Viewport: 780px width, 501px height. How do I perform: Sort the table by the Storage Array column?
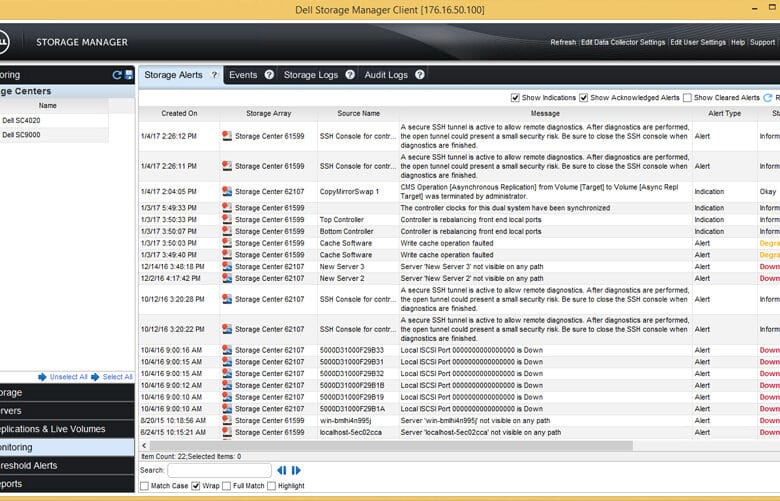269,113
